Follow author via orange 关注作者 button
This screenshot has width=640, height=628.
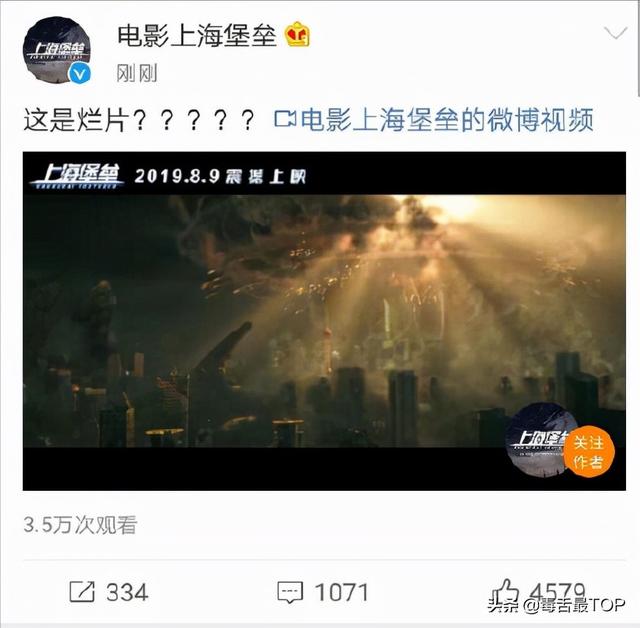pyautogui.click(x=589, y=451)
